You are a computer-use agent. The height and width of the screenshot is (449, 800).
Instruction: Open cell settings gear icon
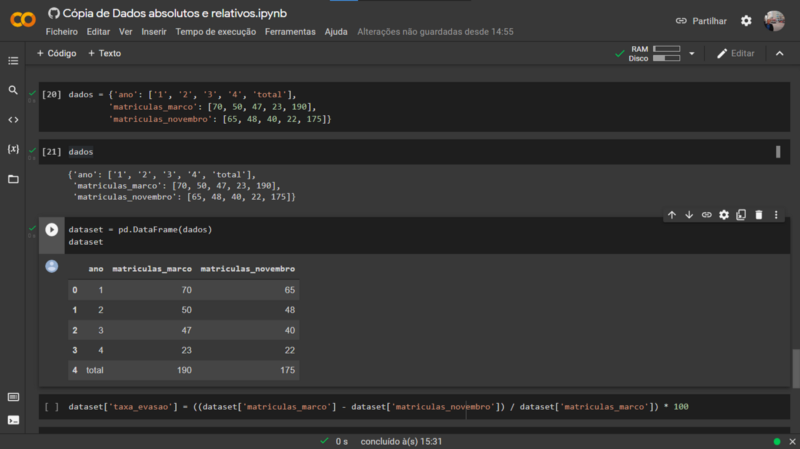pos(724,215)
